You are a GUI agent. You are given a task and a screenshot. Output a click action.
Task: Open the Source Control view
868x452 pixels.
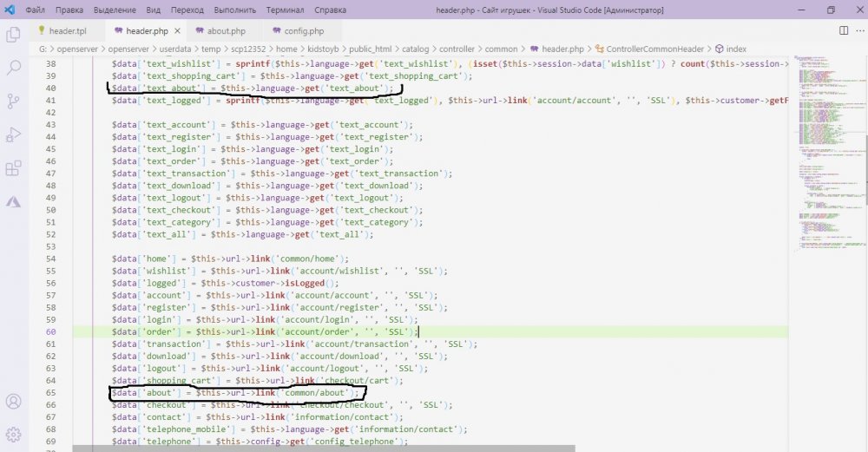pos(13,102)
